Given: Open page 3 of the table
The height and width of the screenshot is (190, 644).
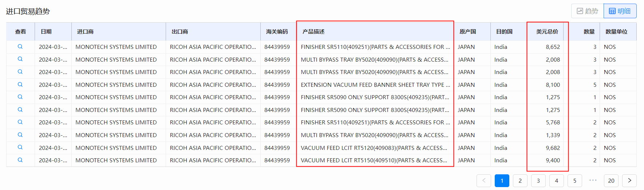Looking at the screenshot, I should coord(538,181).
